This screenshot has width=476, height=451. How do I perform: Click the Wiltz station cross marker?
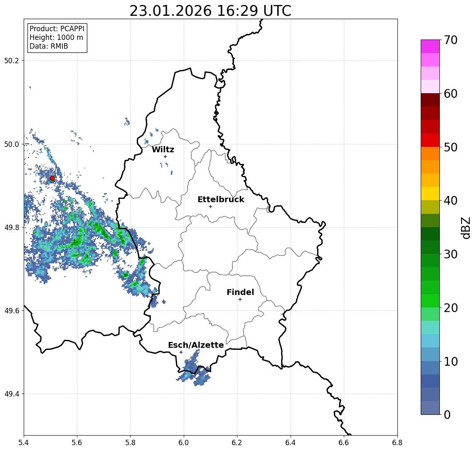pyautogui.click(x=165, y=156)
